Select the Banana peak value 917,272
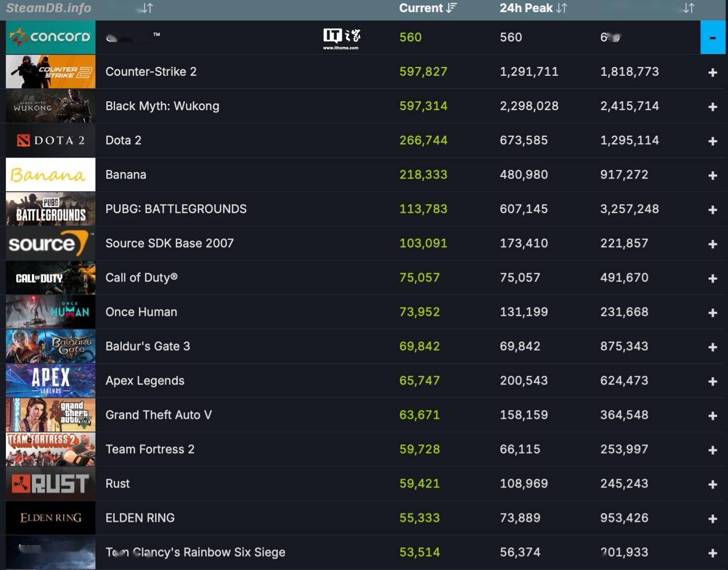Image resolution: width=728 pixels, height=570 pixels. (624, 175)
